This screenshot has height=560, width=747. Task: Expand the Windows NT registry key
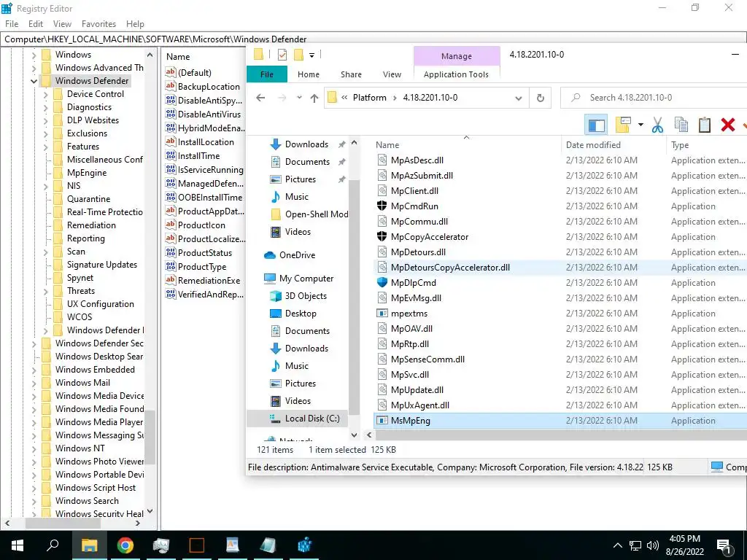(x=34, y=449)
